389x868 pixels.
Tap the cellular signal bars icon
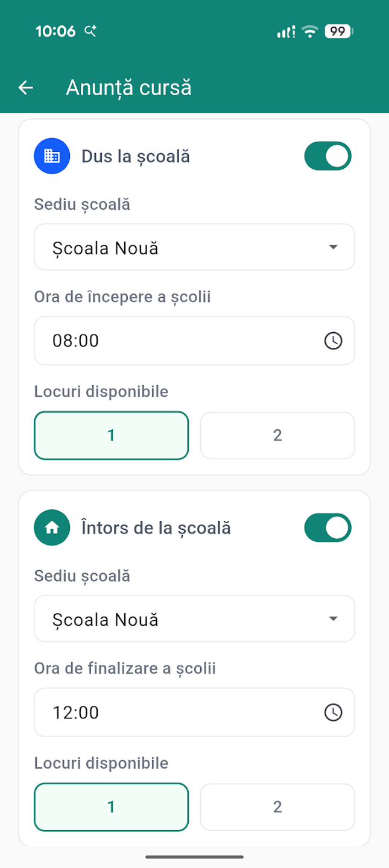coord(286,32)
